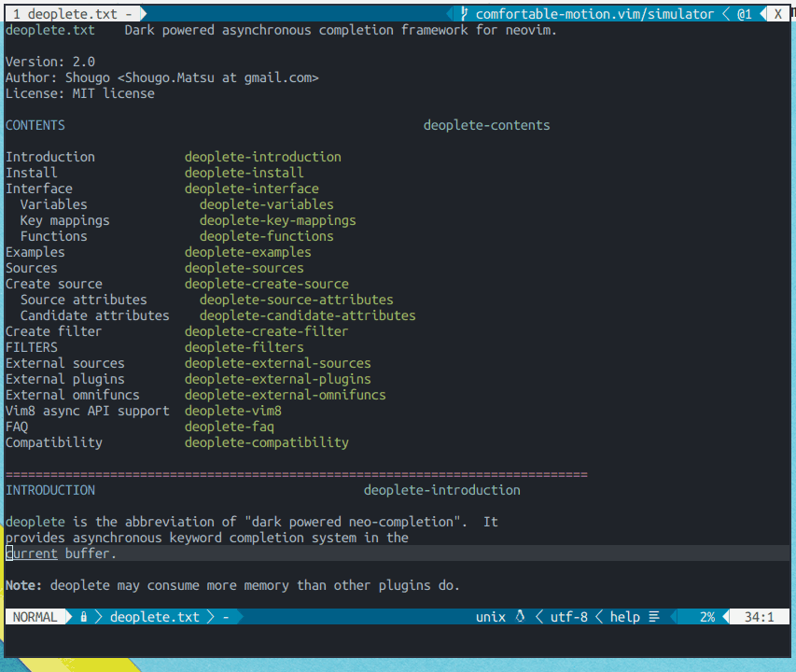Click the 'Introduction' contents entry

pos(50,157)
